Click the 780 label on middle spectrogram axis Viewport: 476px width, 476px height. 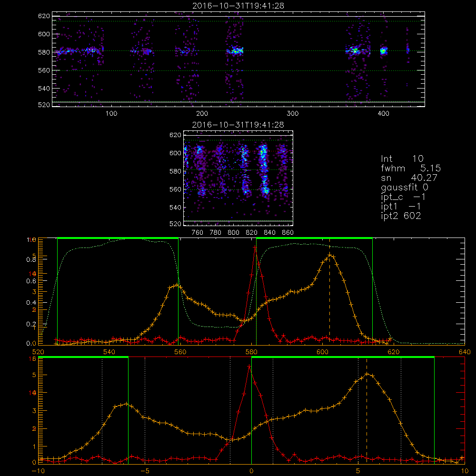(x=216, y=233)
